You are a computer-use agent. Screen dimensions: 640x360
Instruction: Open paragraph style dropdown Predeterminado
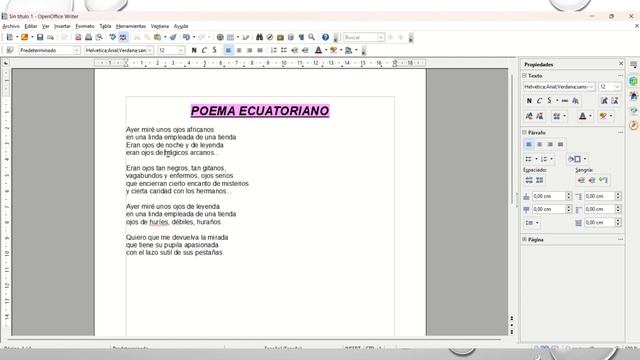pyautogui.click(x=76, y=50)
